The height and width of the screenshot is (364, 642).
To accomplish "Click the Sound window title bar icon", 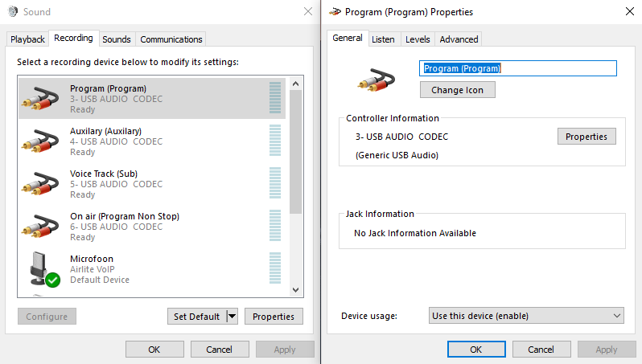I will tap(14, 12).
